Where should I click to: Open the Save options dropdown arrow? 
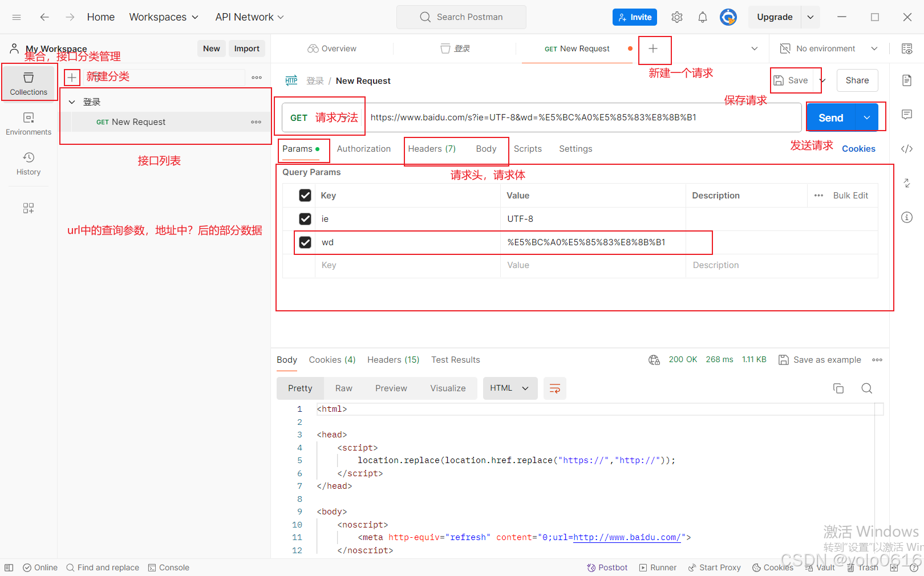pyautogui.click(x=823, y=80)
